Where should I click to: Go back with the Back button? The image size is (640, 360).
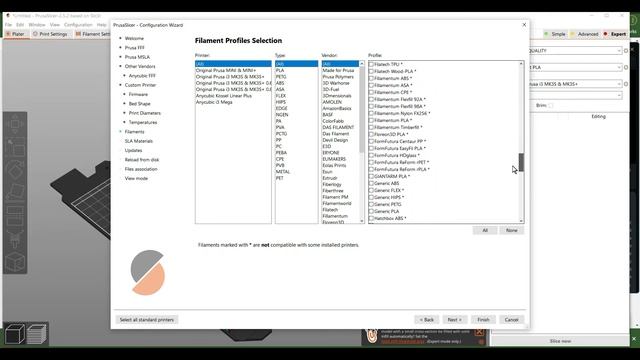pyautogui.click(x=427, y=320)
